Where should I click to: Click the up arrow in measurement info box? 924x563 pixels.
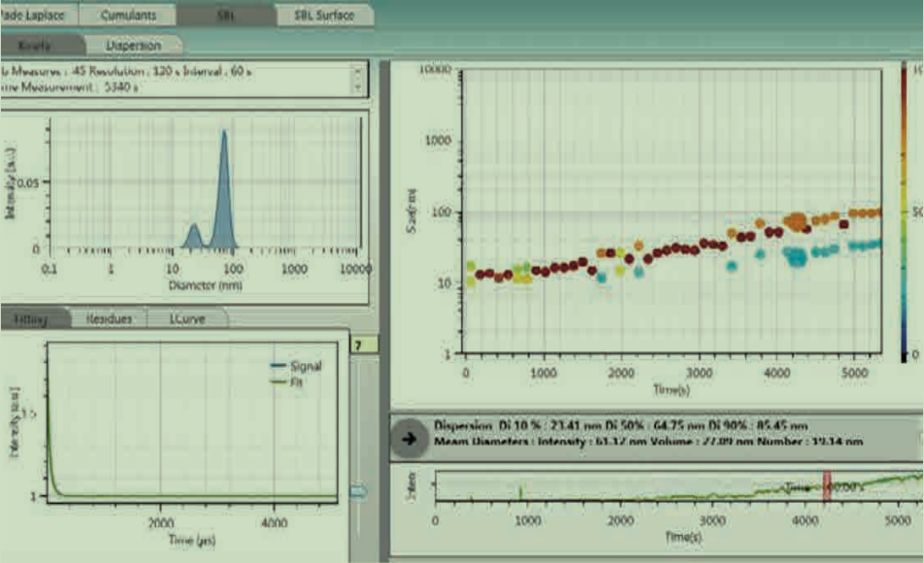(x=359, y=71)
